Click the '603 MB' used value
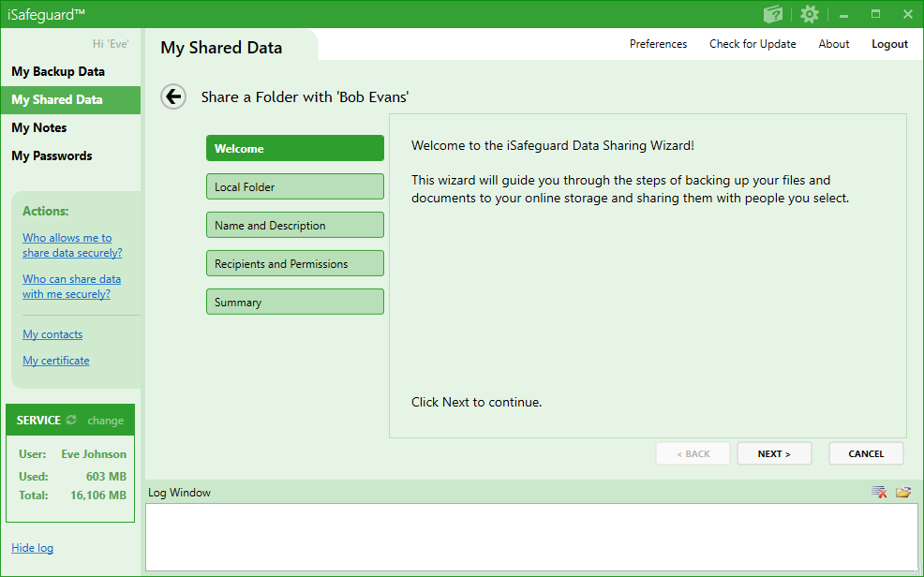The height and width of the screenshot is (577, 924). (106, 477)
